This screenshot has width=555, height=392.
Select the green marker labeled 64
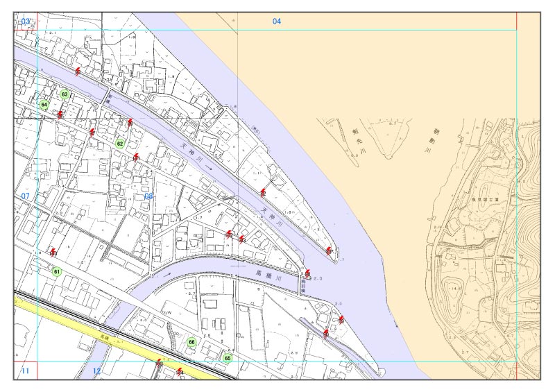click(44, 105)
